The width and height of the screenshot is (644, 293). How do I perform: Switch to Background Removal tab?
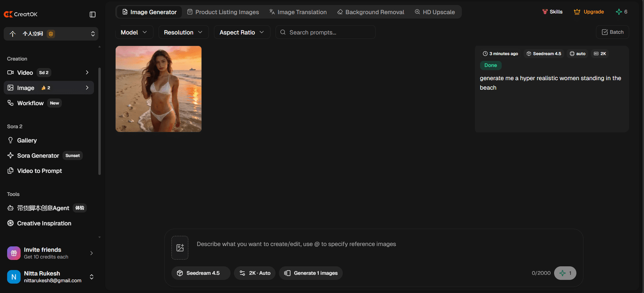(371, 12)
